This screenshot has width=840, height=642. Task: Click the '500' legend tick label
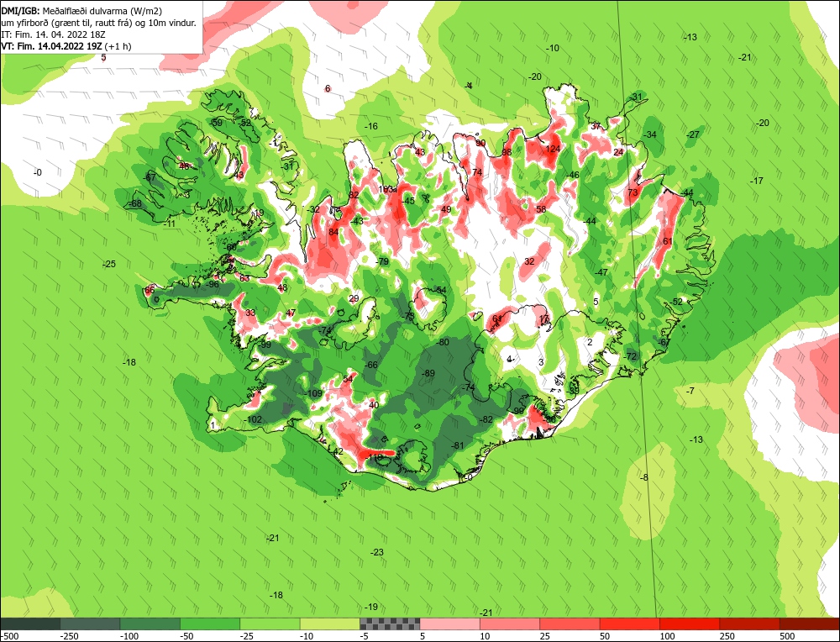coord(787,636)
